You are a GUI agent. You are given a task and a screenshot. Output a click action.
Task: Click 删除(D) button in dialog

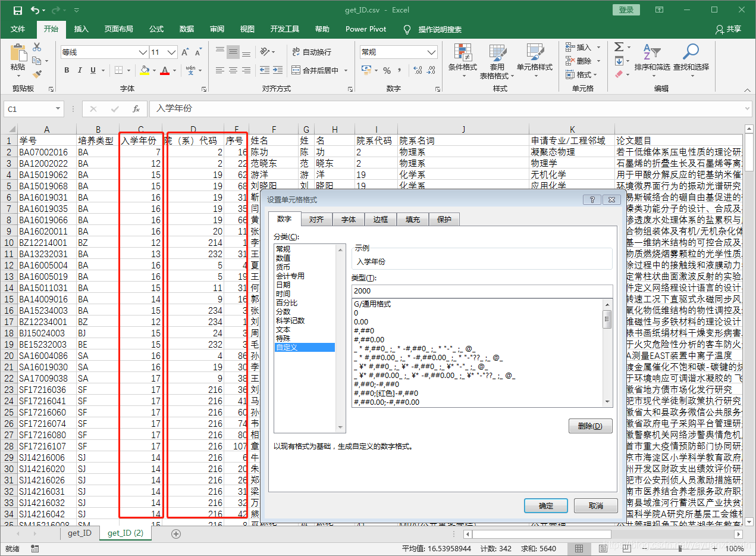pyautogui.click(x=590, y=426)
